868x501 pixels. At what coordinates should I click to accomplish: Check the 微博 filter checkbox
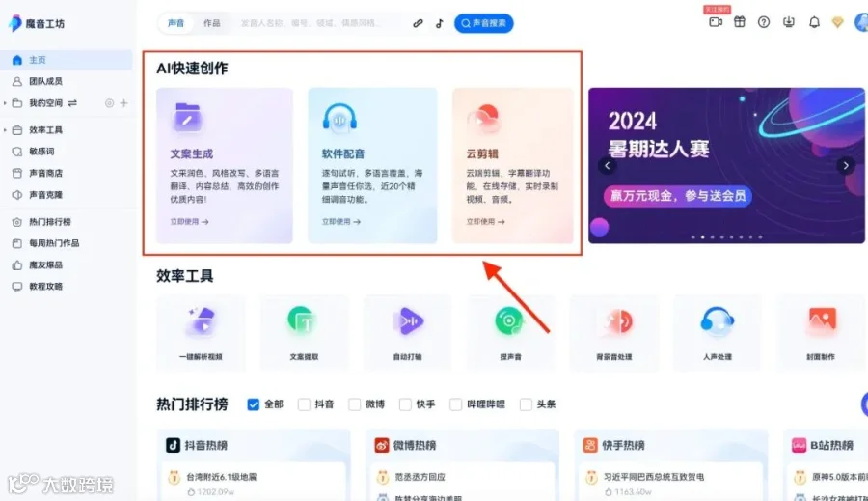(354, 404)
